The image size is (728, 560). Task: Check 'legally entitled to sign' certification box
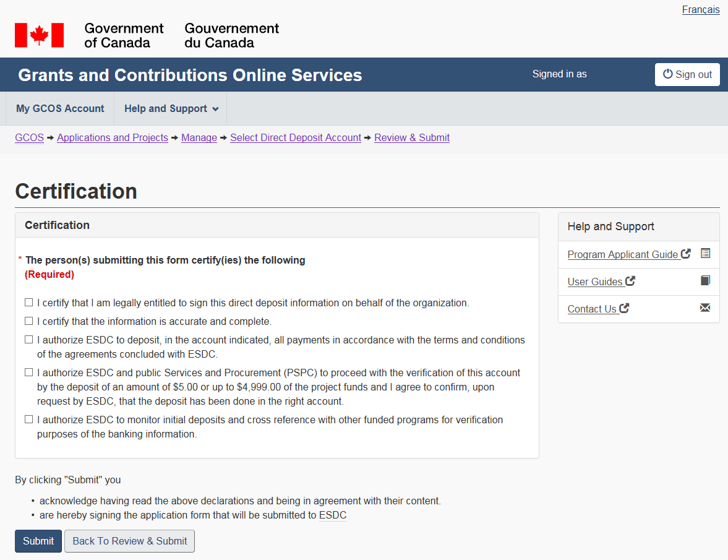[28, 303]
